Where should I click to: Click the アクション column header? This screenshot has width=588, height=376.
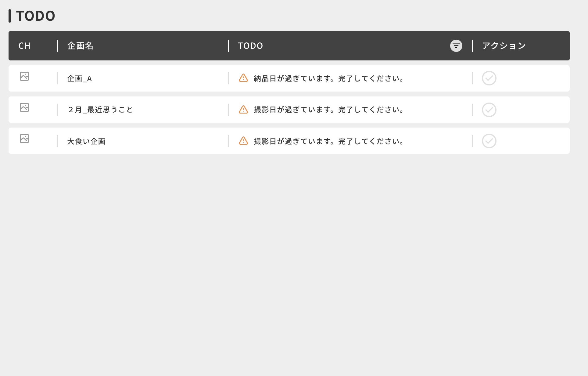click(x=504, y=46)
